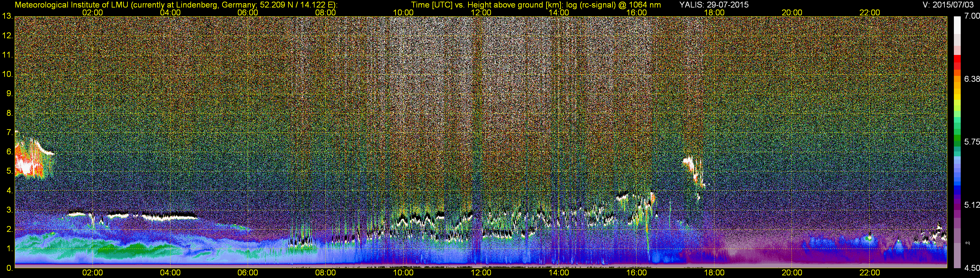
Task: Click the 12:00 label on the bottom time axis
Action: tap(481, 273)
